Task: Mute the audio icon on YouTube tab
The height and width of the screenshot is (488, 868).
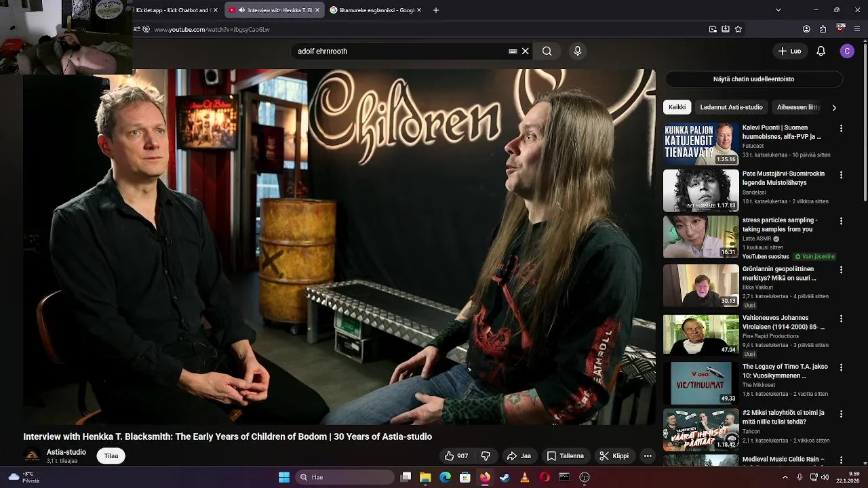Action: point(242,10)
